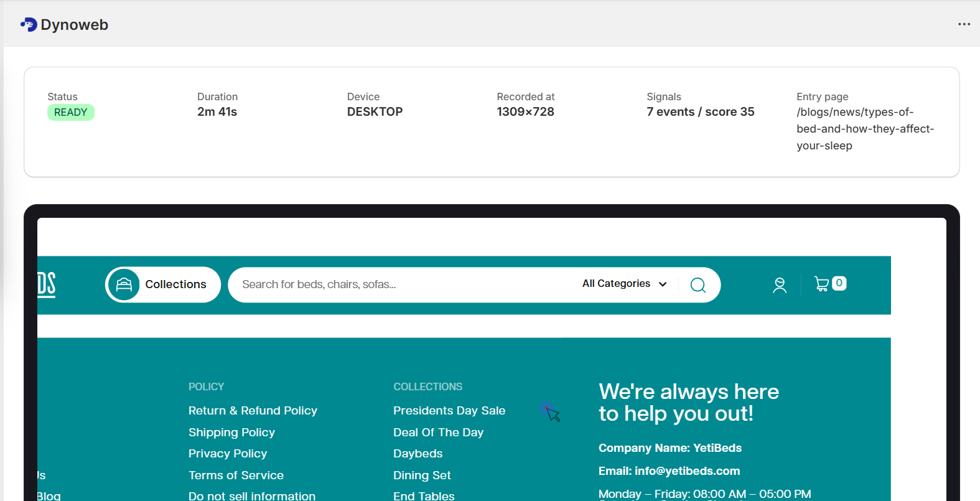Click the partial store logo
Screen dimensions: 980x501
coord(47,284)
